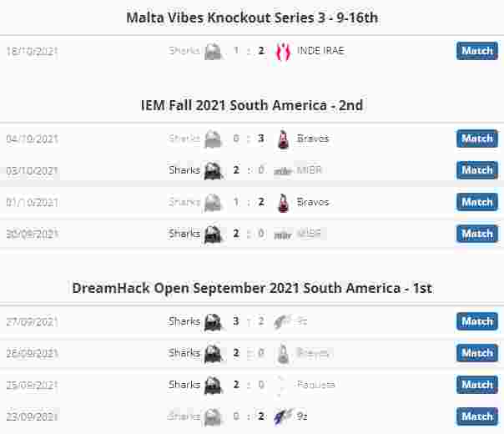This screenshot has height=434, width=504.
Task: Open Match button for 25/09/2021 Paquetá game
Action: click(x=477, y=385)
